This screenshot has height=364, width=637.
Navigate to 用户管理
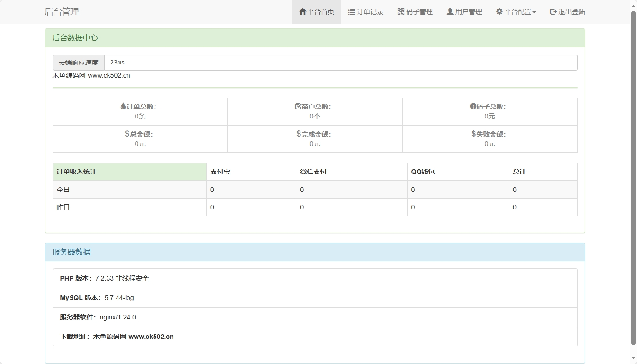(x=464, y=12)
